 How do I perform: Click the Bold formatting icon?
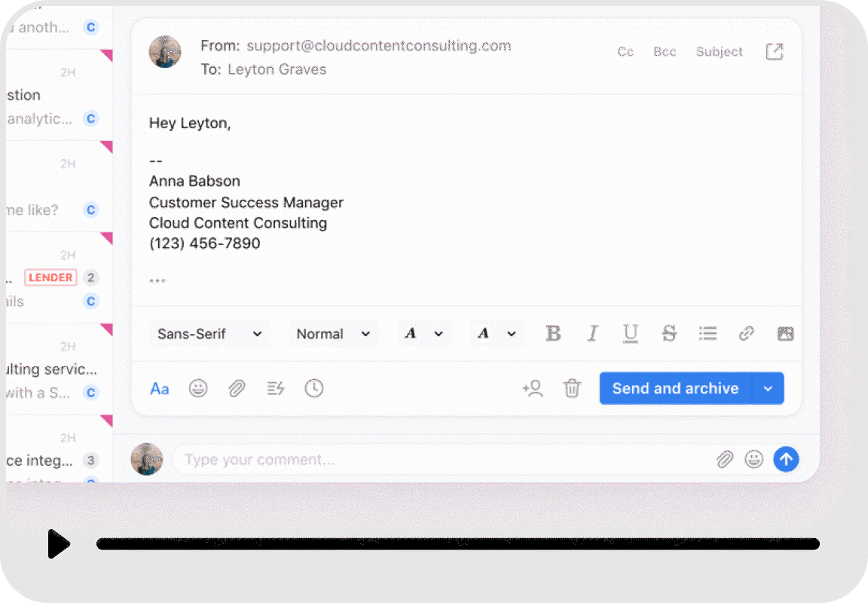(553, 333)
